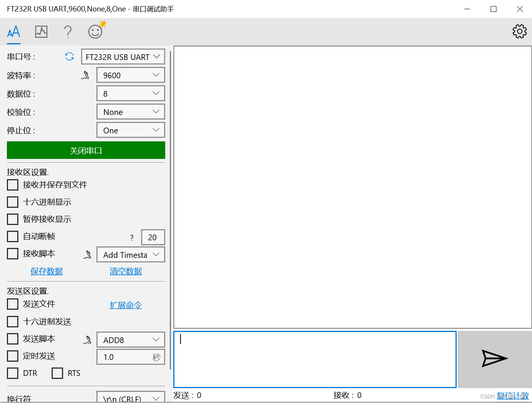Click the 串口号 label

(21, 57)
